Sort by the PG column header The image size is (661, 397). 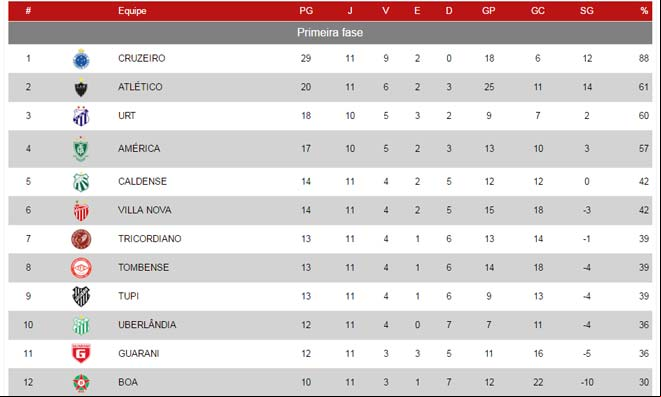(x=306, y=11)
